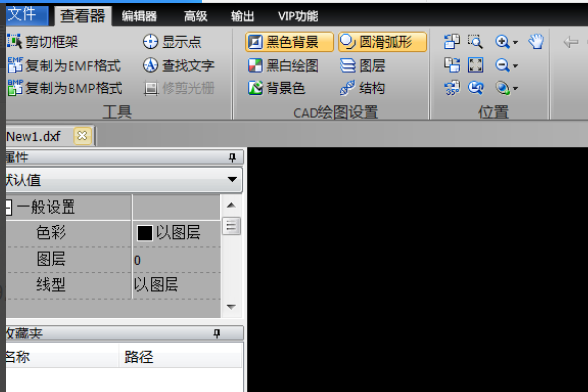Viewport: 588px width, 392px height.
Task: Click the 路径 column header
Action: coord(180,357)
